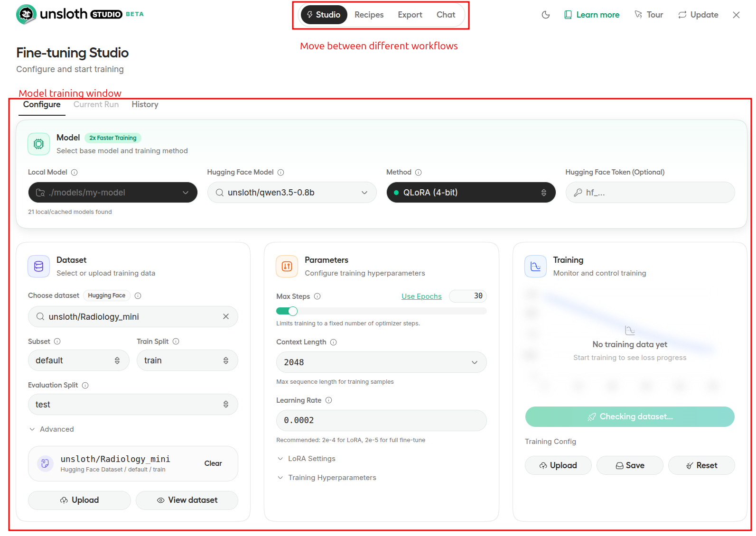Click search icon in Hugging Face Model field
This screenshot has height=536, width=756.
coord(220,193)
